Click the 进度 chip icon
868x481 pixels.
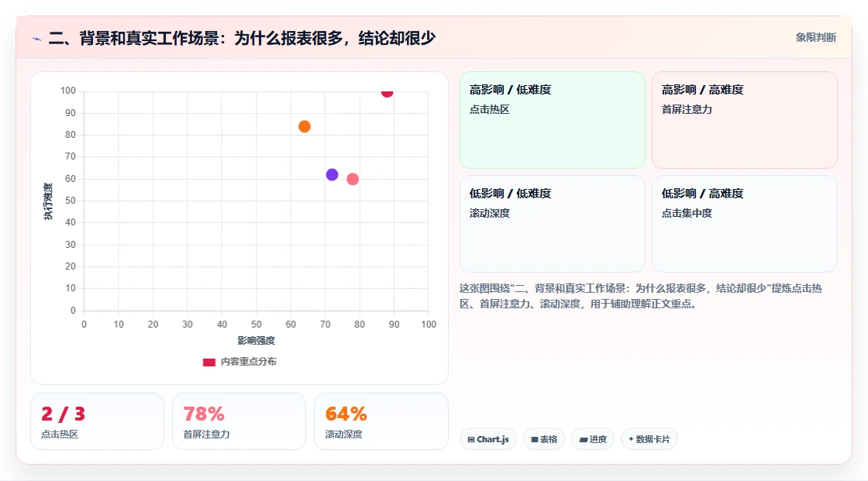(584, 440)
